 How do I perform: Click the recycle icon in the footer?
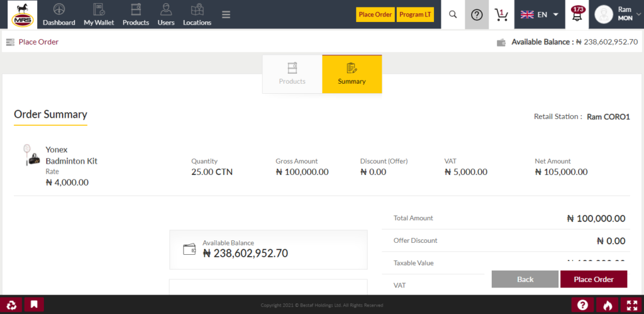click(x=11, y=305)
